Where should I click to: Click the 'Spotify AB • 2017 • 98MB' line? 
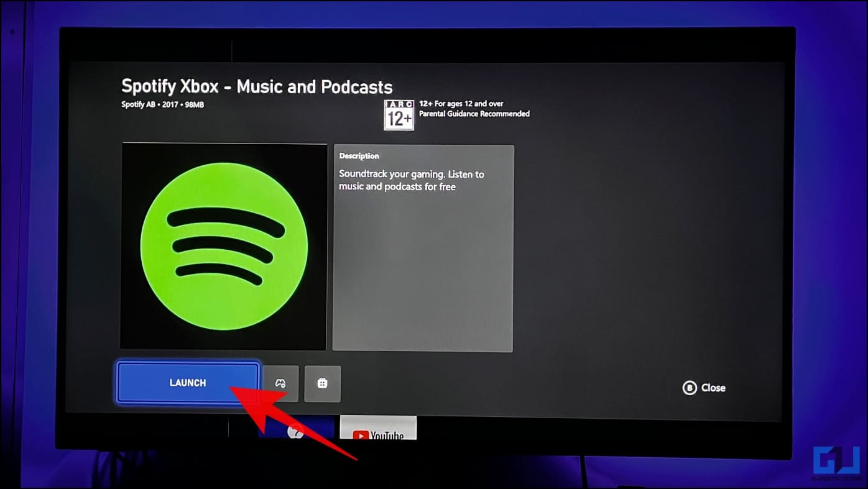(162, 104)
